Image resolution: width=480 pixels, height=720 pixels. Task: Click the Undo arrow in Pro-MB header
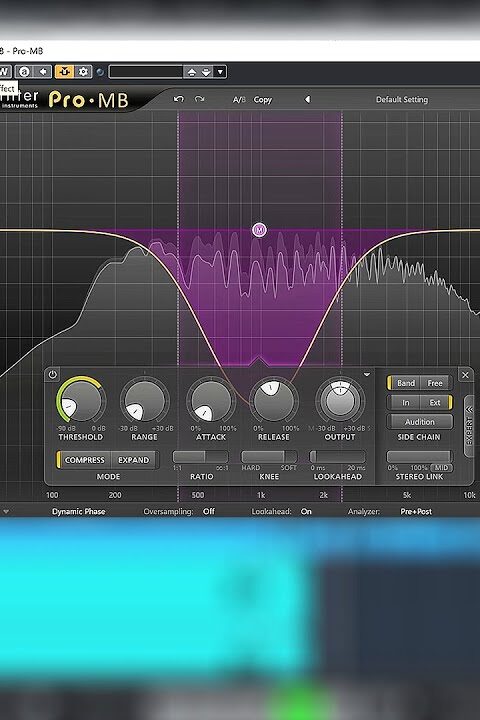pos(179,99)
